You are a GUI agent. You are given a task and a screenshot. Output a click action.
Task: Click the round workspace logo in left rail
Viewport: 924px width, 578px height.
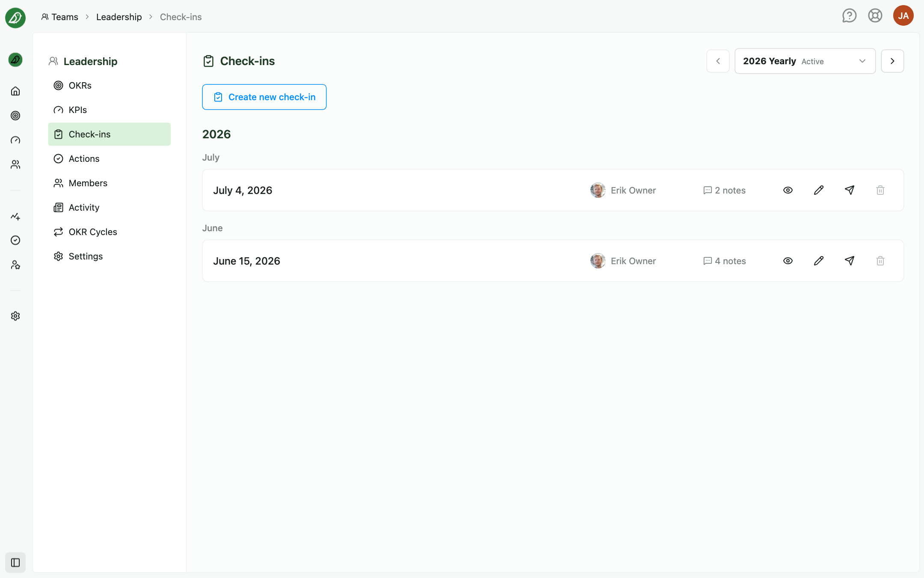click(15, 60)
